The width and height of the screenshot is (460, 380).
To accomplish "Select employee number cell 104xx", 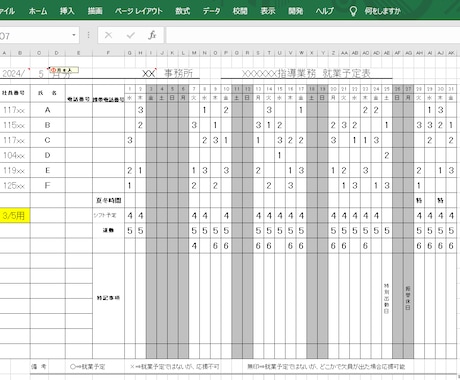I will coord(15,155).
